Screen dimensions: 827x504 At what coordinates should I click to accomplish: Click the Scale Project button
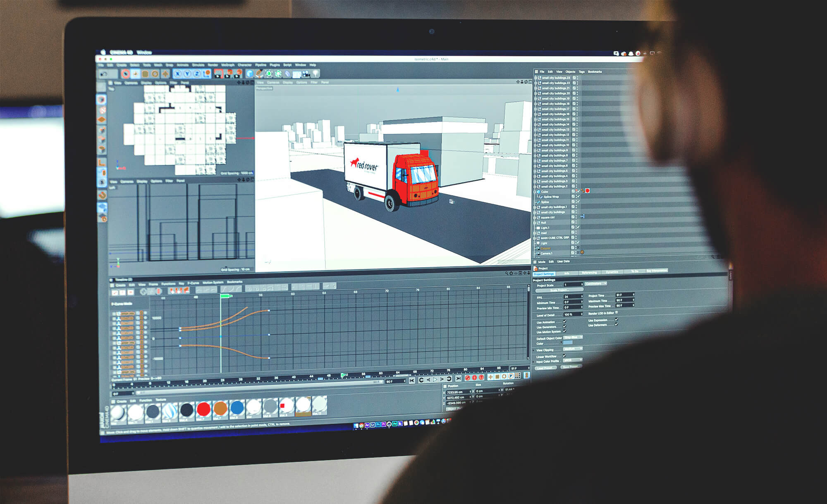click(559, 290)
